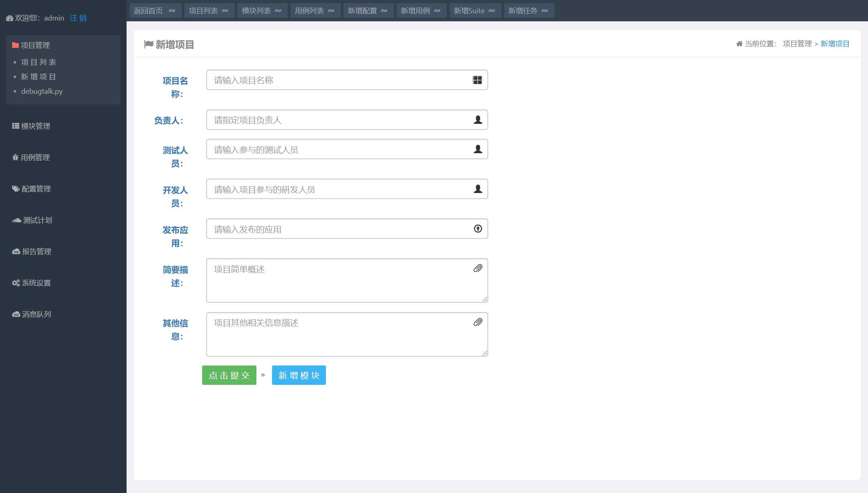
Task: Click the paperclip icon in 简要描述 textarea
Action: click(478, 268)
